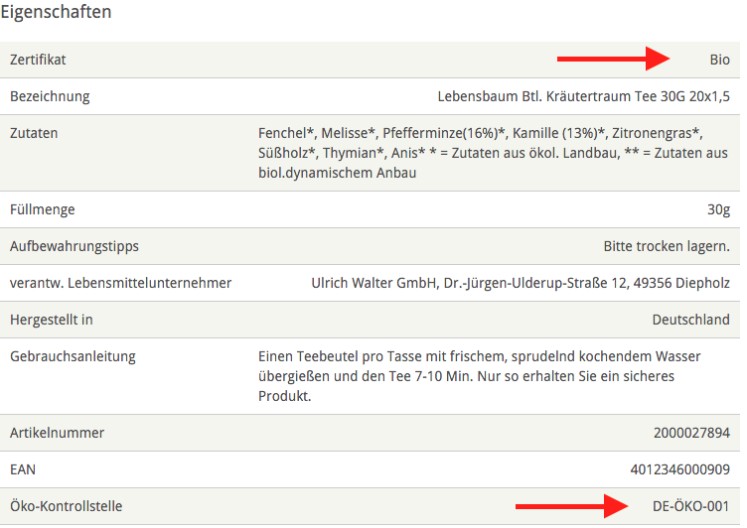
Task: Click the EAN value 4012346000909
Action: tap(680, 469)
